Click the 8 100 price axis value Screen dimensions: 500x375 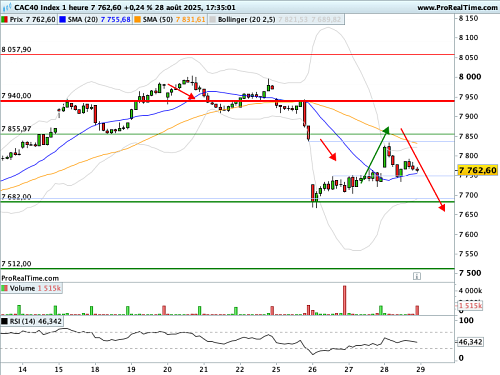468,38
